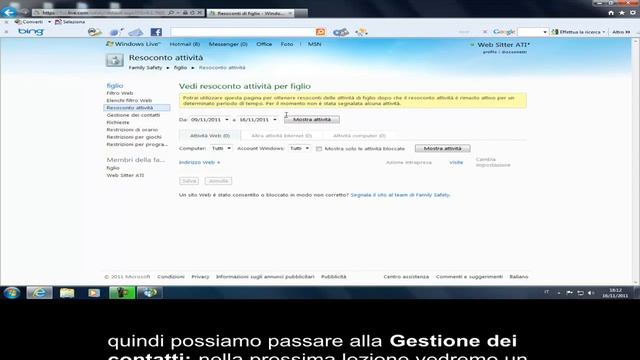The width and height of the screenshot is (640, 360).
Task: Switch to Altra attività Internet tab
Action: pos(282,136)
